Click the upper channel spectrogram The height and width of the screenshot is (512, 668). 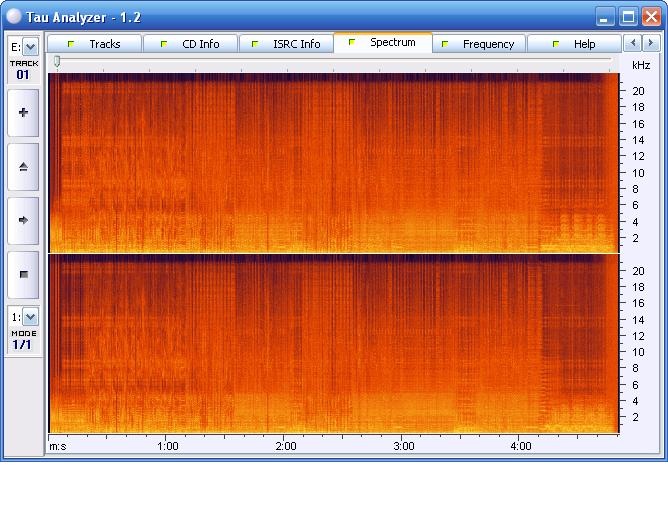tap(333, 162)
